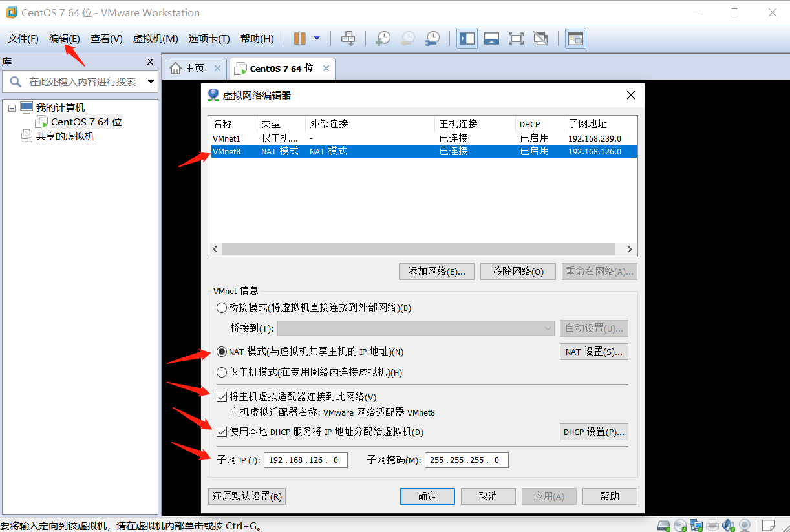Image resolution: width=790 pixels, height=532 pixels.
Task: Click network list scrollbar right arrow
Action: pos(630,250)
